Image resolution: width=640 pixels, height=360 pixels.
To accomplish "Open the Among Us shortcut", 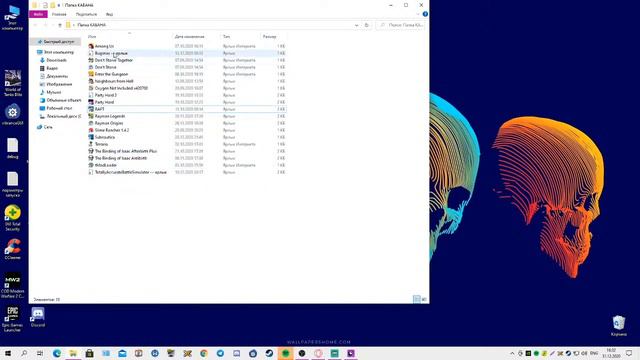I will pos(104,46).
